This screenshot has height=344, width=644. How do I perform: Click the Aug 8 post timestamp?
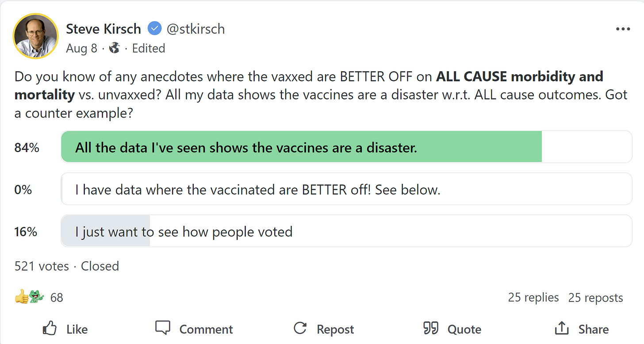click(x=81, y=48)
